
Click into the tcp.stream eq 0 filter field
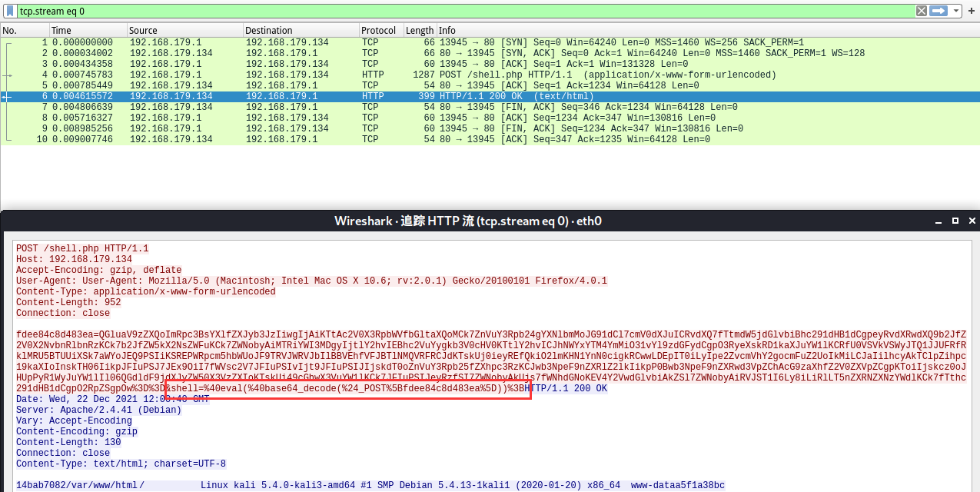(465, 11)
